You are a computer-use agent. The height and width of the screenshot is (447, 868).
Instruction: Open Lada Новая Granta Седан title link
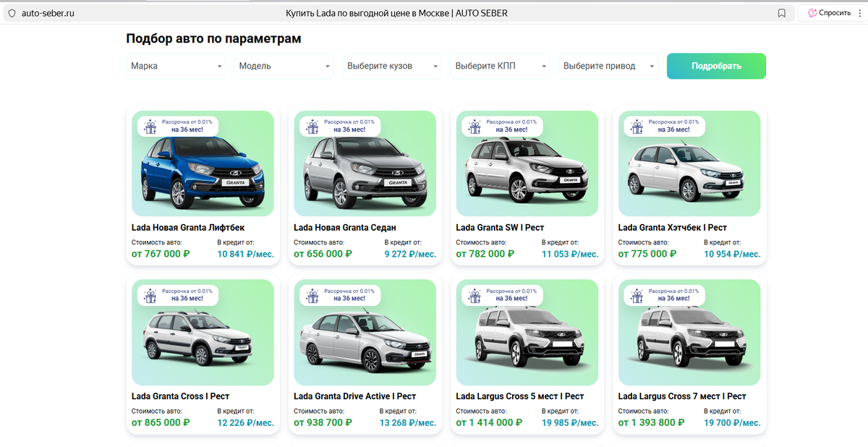click(x=344, y=228)
